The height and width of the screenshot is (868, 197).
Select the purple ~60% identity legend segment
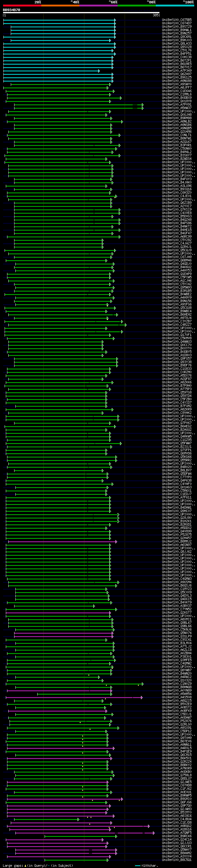coord(99,6)
